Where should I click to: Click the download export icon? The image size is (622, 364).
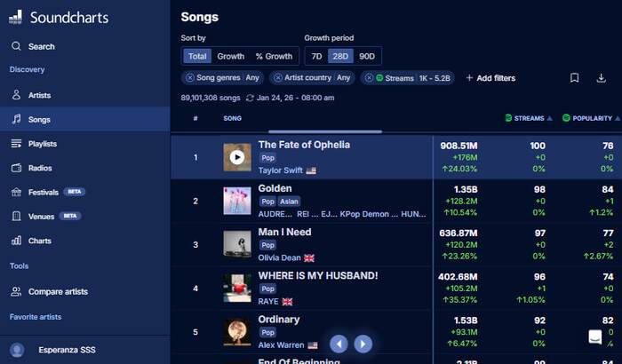(x=601, y=78)
